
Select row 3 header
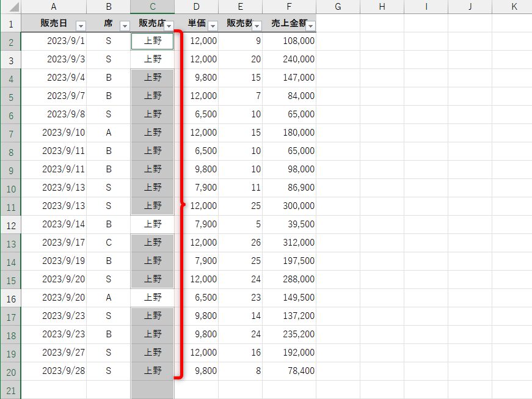(x=11, y=60)
